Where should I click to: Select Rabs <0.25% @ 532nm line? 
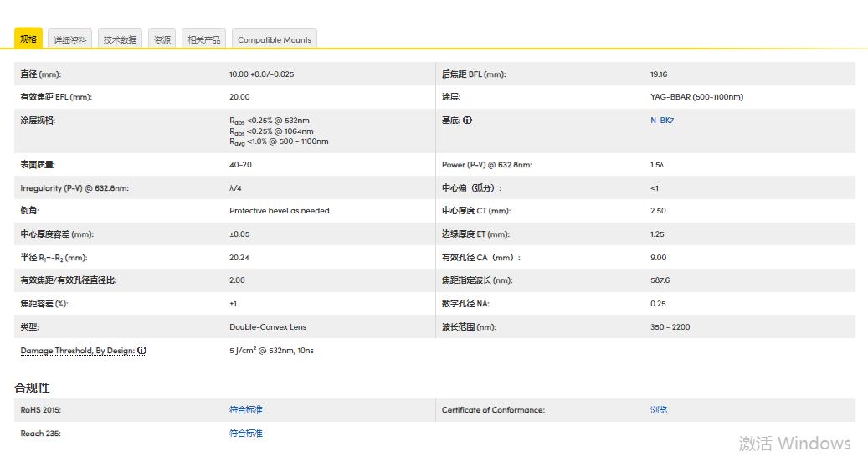point(270,121)
